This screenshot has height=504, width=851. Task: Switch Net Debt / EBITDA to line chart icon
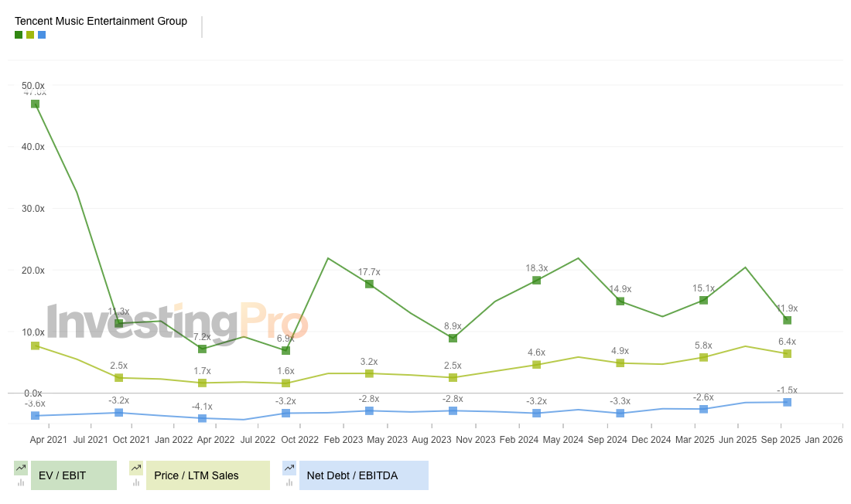(x=289, y=468)
